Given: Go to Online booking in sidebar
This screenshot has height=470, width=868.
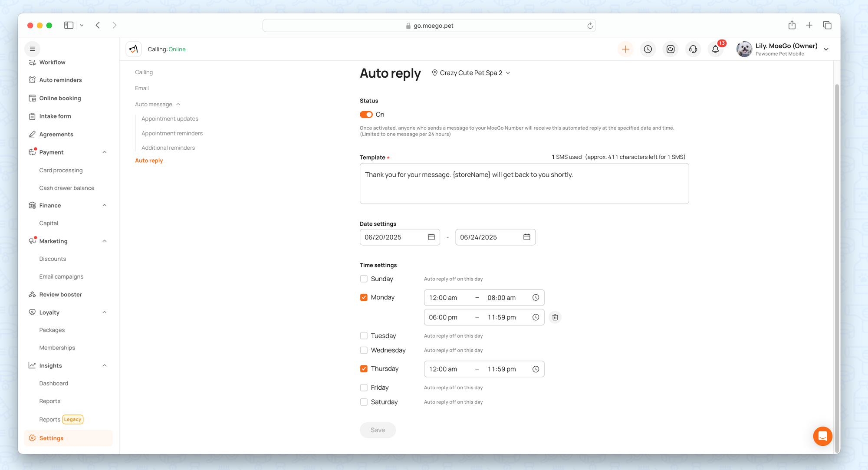Looking at the screenshot, I should pos(60,98).
